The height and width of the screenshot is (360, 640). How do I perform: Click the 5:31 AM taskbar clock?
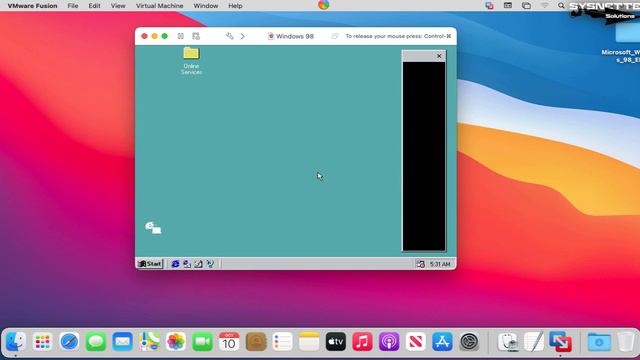pos(440,264)
